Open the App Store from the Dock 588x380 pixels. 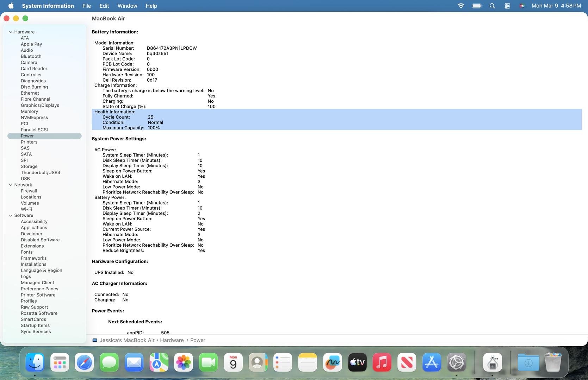(x=432, y=362)
